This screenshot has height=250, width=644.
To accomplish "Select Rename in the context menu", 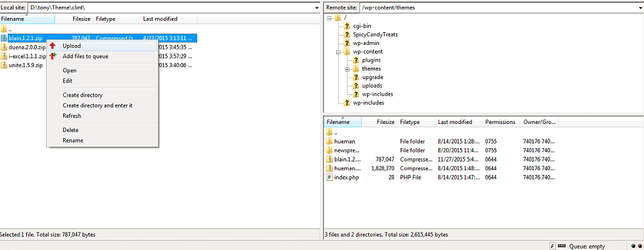I will (x=103, y=140).
